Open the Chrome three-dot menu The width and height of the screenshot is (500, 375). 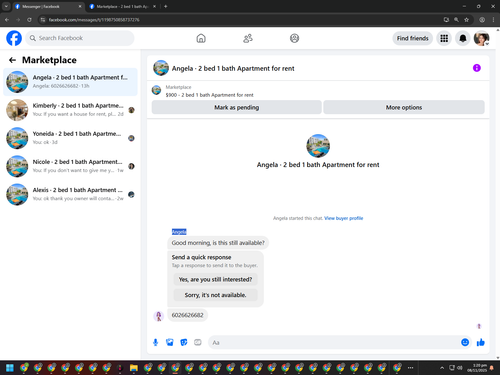pyautogui.click(x=493, y=20)
